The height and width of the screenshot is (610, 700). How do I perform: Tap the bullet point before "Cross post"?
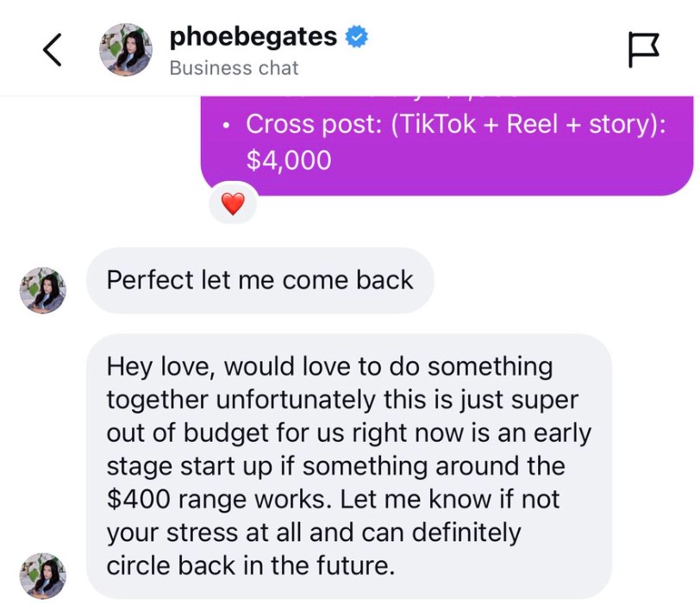[x=226, y=125]
